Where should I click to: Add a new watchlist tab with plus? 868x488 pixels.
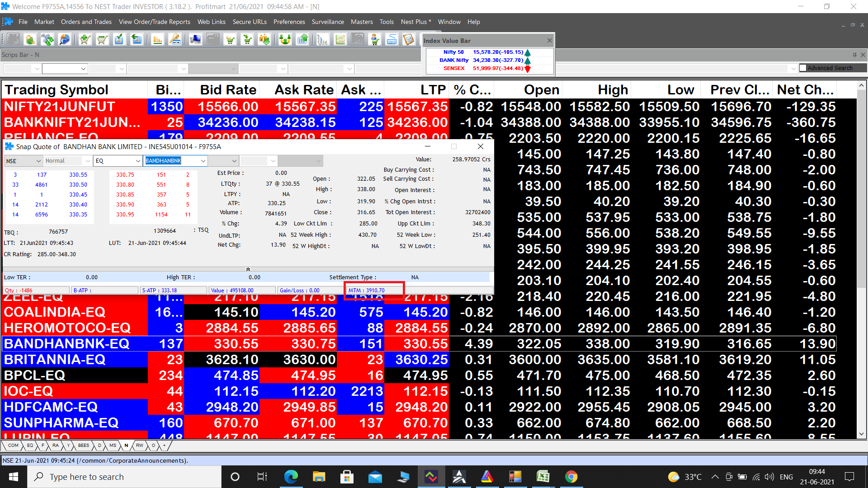165,446
